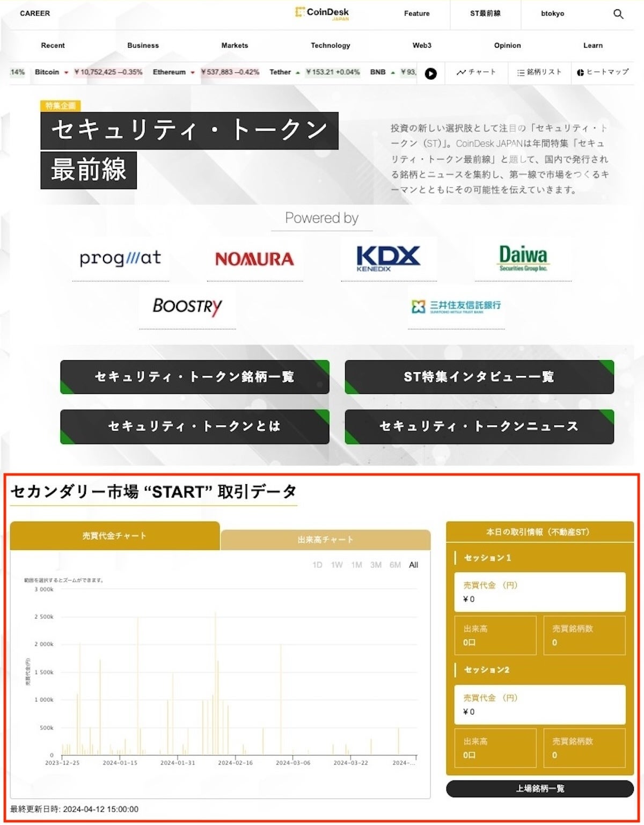This screenshot has width=644, height=825.
Task: Pause the ticker with the play button
Action: point(430,74)
